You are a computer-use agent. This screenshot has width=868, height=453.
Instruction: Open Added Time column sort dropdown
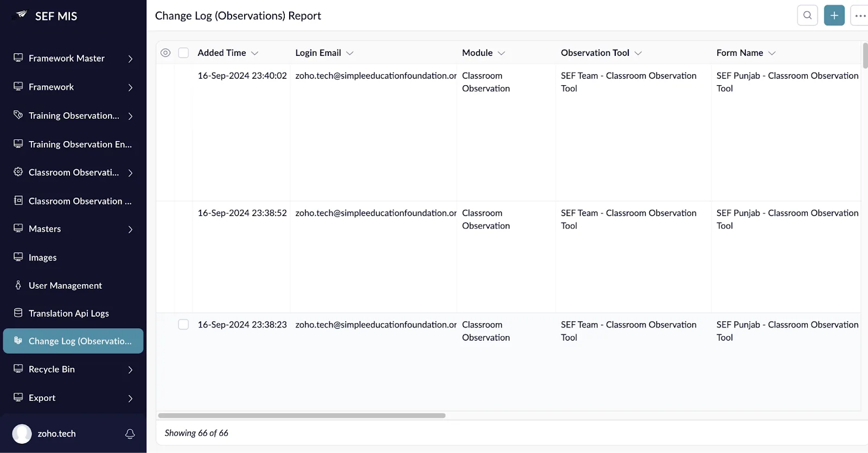point(254,53)
